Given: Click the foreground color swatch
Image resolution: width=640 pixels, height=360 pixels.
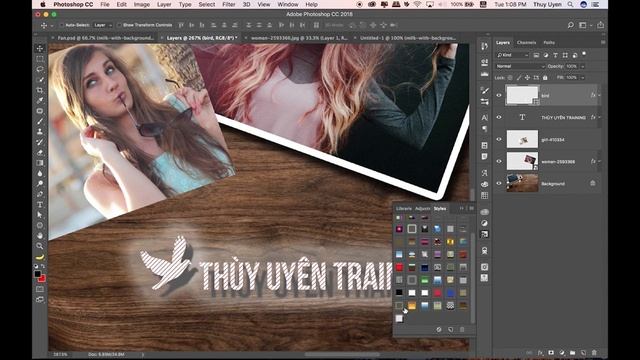Looking at the screenshot, I should [x=37, y=274].
